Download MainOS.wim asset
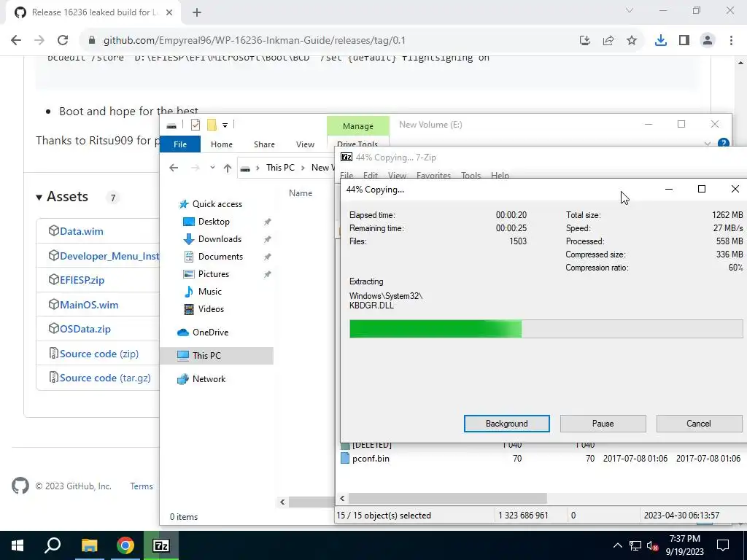The image size is (747, 560). click(x=89, y=305)
